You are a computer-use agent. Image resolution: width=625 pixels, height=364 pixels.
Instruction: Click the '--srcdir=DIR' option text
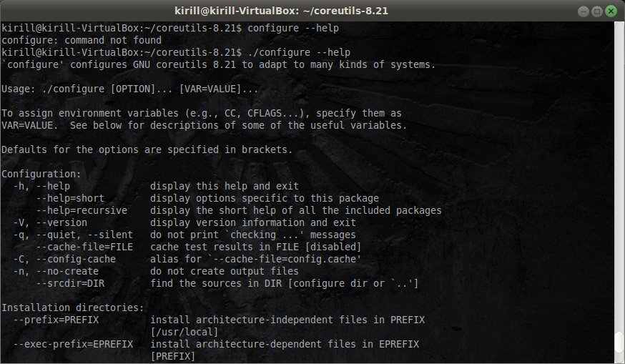pyautogui.click(x=70, y=283)
